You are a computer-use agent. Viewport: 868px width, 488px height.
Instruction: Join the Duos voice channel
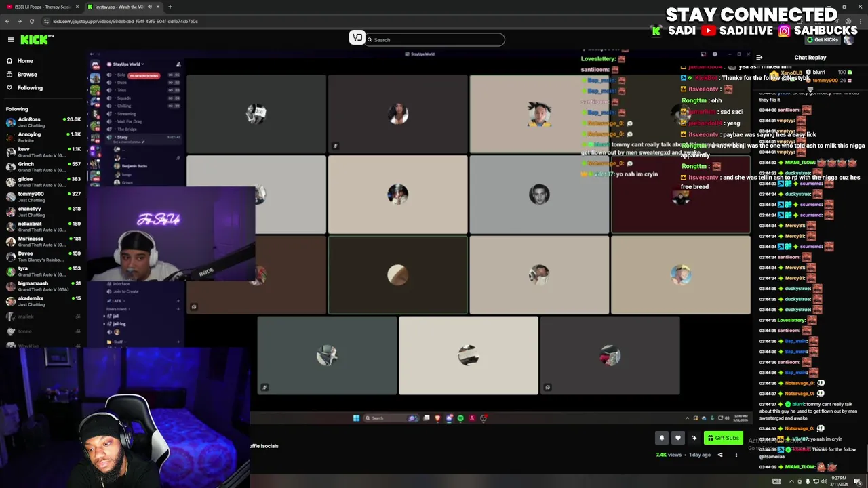point(122,83)
